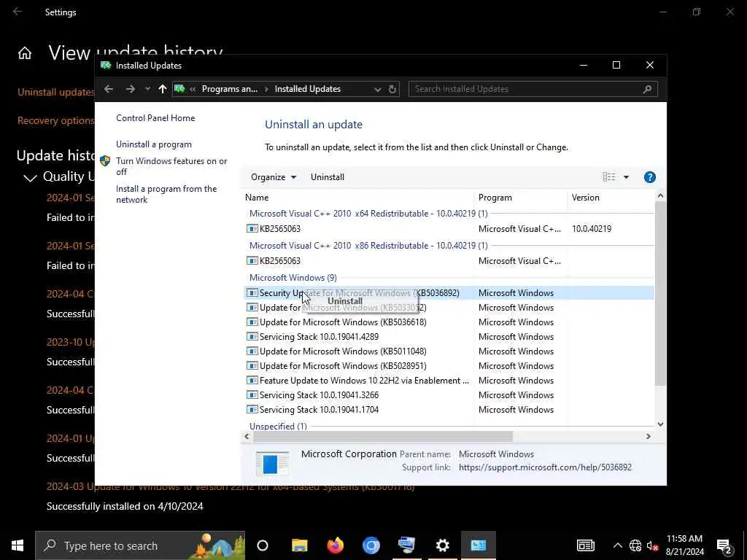The width and height of the screenshot is (747, 560).
Task: Click the Unspecified (1) group header
Action: click(278, 426)
